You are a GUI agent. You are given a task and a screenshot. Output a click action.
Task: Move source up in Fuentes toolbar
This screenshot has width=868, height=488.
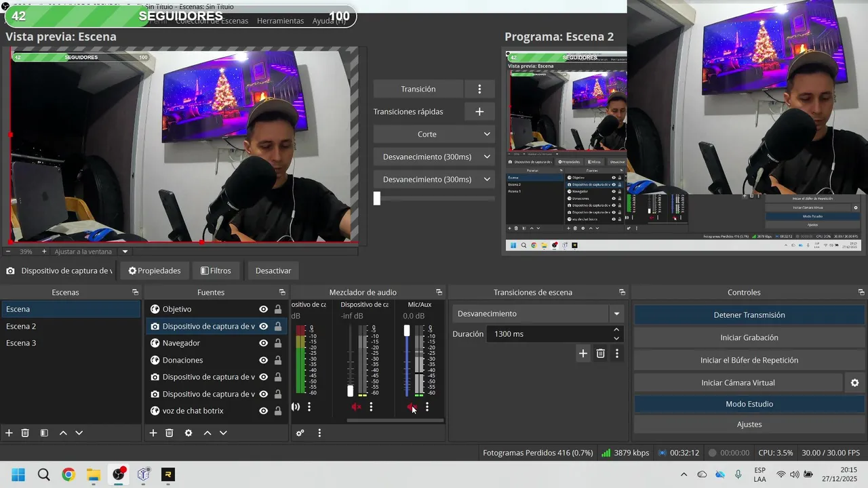208,433
